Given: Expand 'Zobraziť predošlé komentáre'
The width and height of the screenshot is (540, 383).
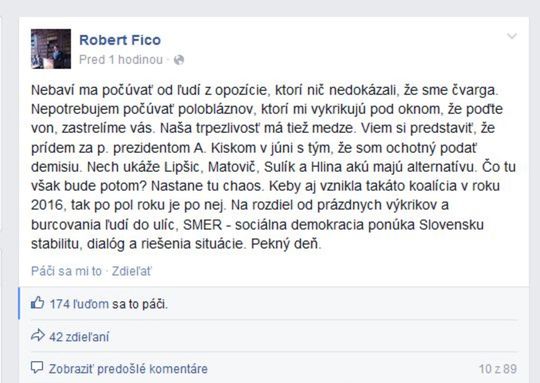Looking at the screenshot, I should (x=128, y=369).
